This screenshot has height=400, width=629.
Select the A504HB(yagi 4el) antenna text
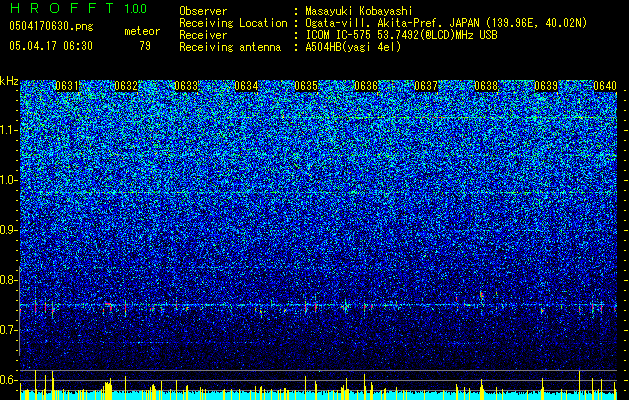point(353,47)
